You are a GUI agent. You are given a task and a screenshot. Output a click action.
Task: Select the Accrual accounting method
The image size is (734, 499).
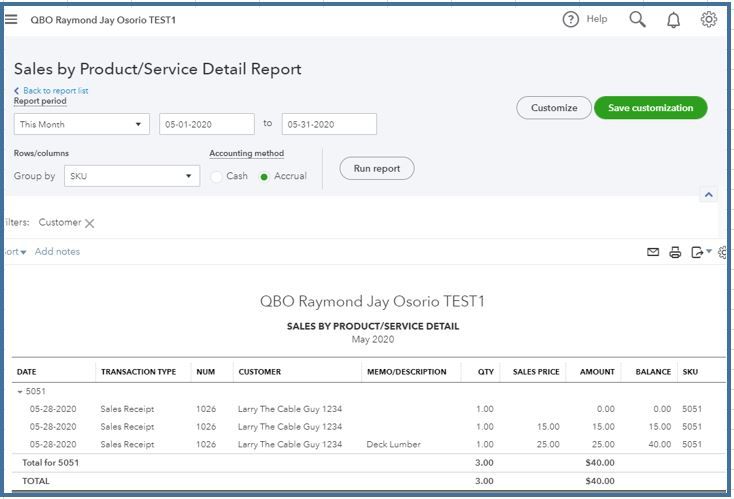pyautogui.click(x=264, y=177)
